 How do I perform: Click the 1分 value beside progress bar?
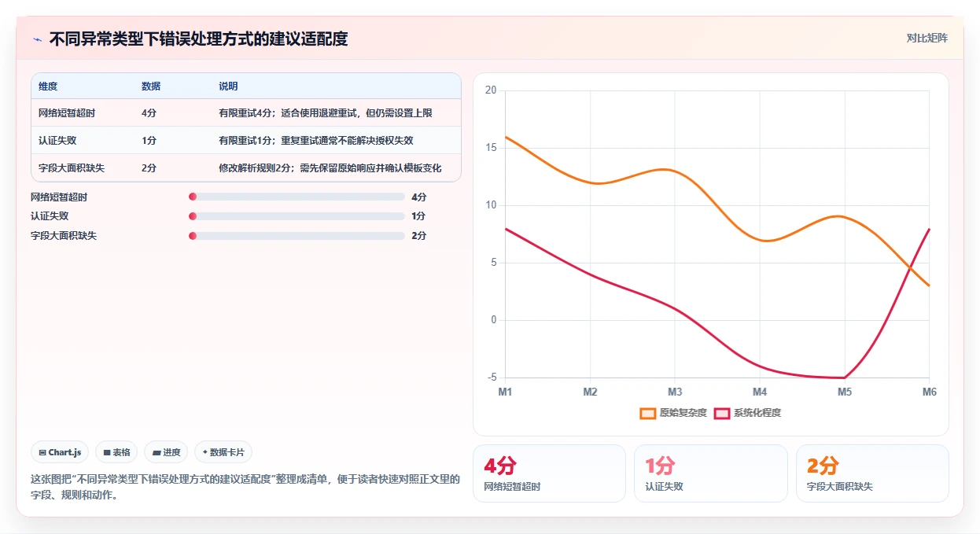pyautogui.click(x=418, y=216)
